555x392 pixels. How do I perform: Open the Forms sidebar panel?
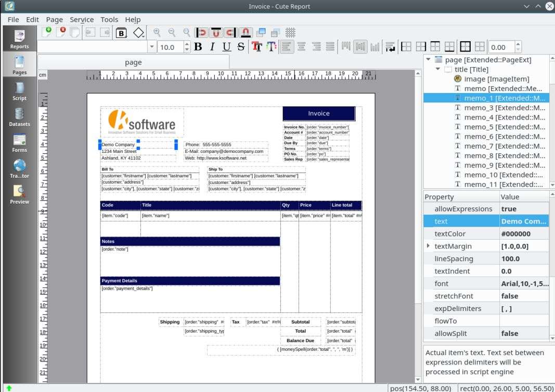click(x=19, y=143)
